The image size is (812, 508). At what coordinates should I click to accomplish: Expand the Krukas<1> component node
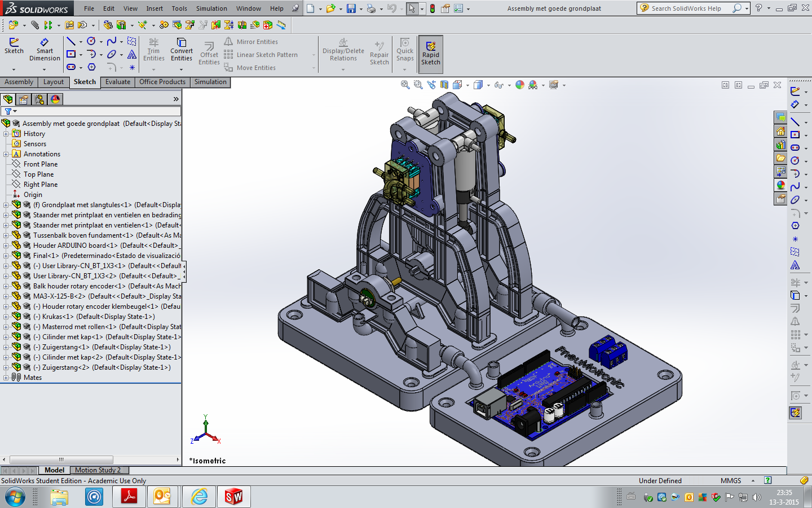[6, 317]
